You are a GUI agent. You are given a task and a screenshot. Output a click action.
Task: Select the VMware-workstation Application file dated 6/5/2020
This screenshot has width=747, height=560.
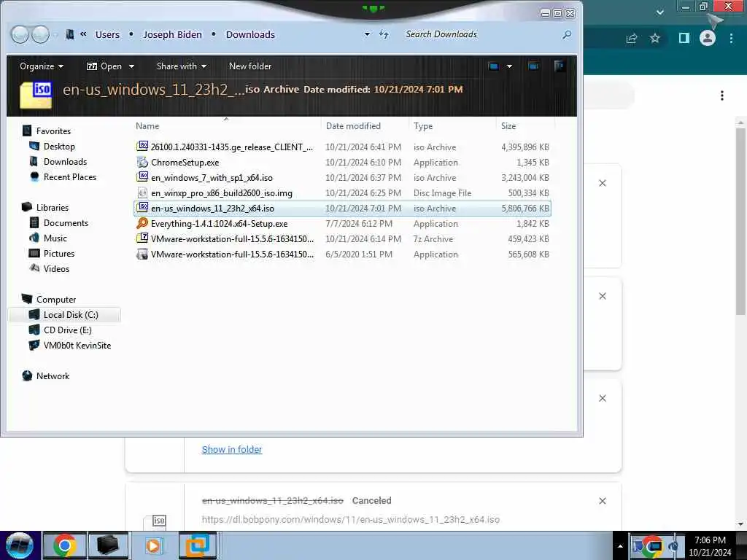343,254
